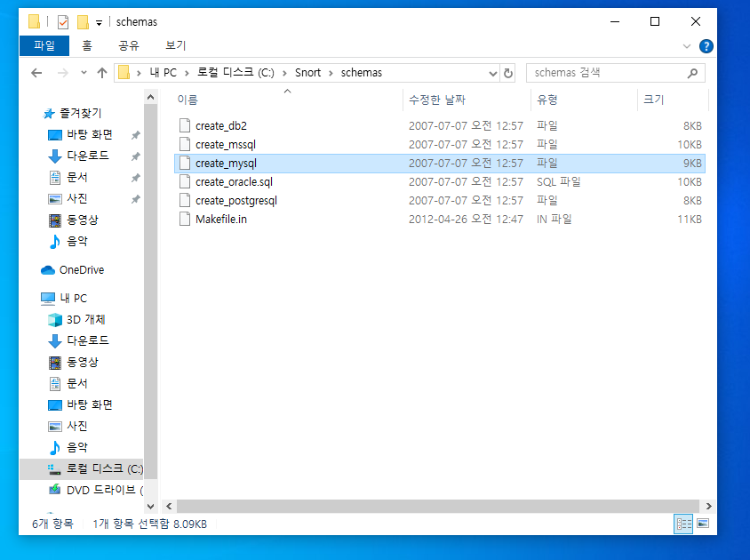Sort by the 이름 column header
The height and width of the screenshot is (560, 750).
[187, 100]
